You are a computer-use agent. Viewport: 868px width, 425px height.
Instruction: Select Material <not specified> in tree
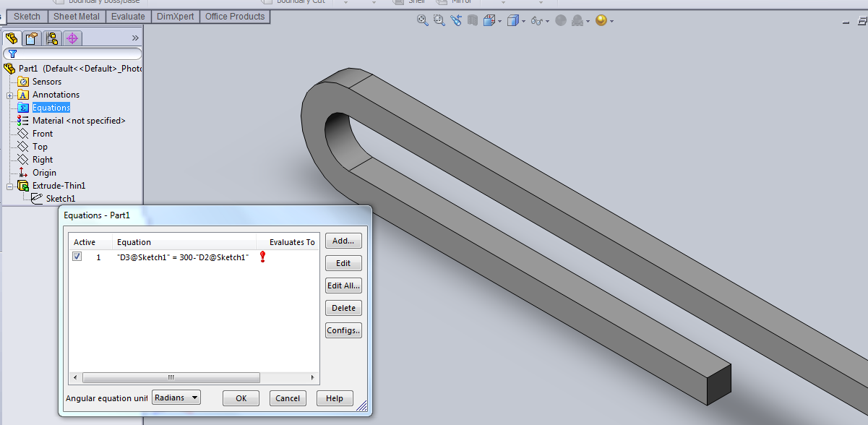coord(79,121)
